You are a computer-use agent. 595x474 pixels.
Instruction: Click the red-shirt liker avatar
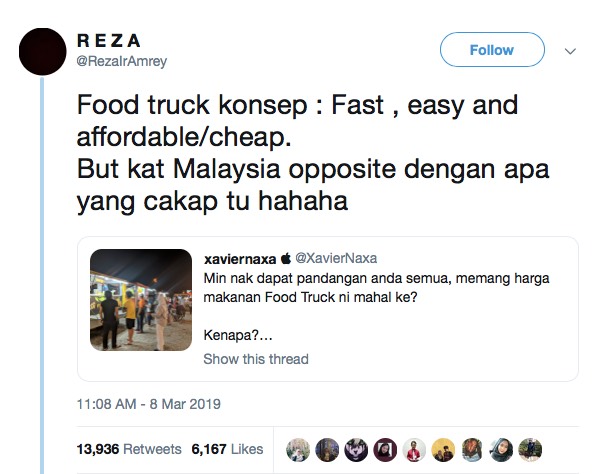(x=414, y=450)
